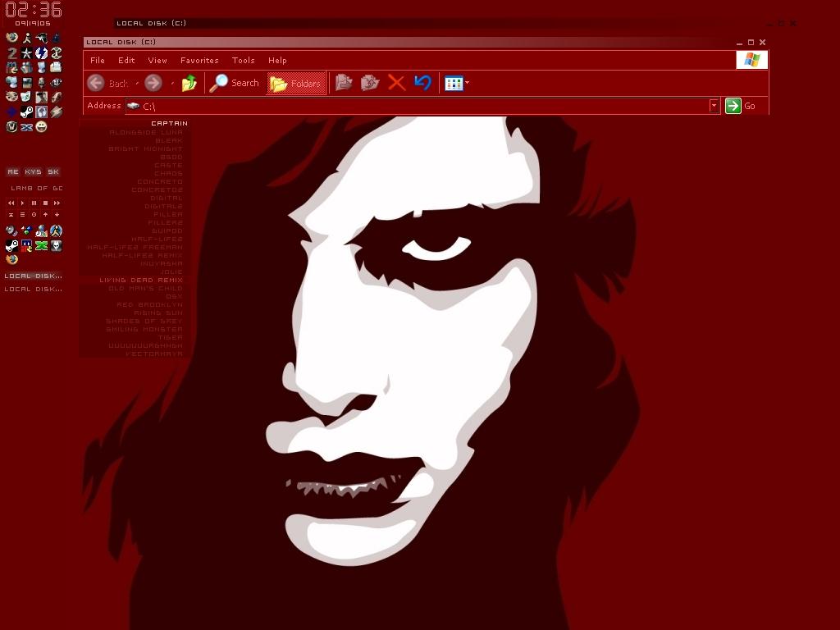Click the Views icon

pos(453,83)
